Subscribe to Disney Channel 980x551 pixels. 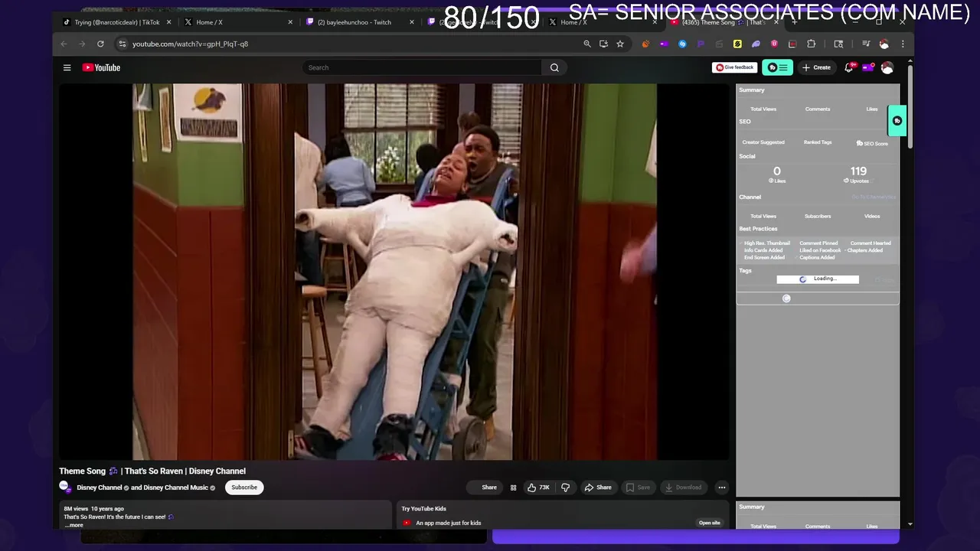pos(244,487)
